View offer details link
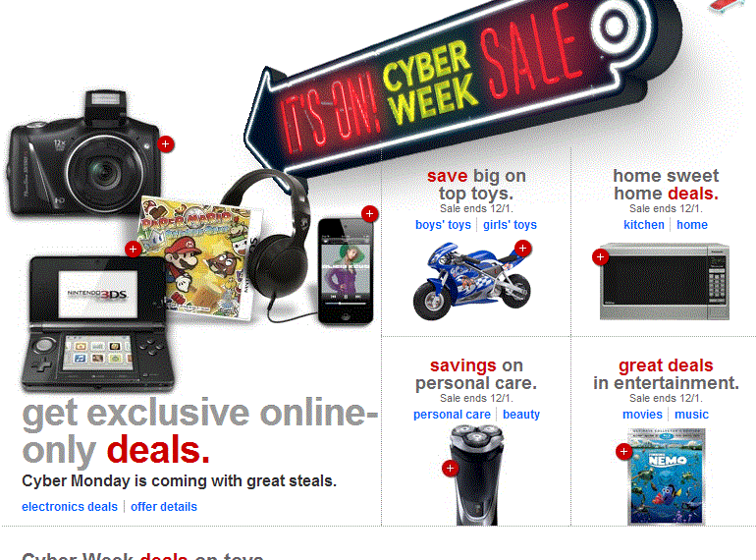Viewport: 756px width, 560px height. coord(164,507)
